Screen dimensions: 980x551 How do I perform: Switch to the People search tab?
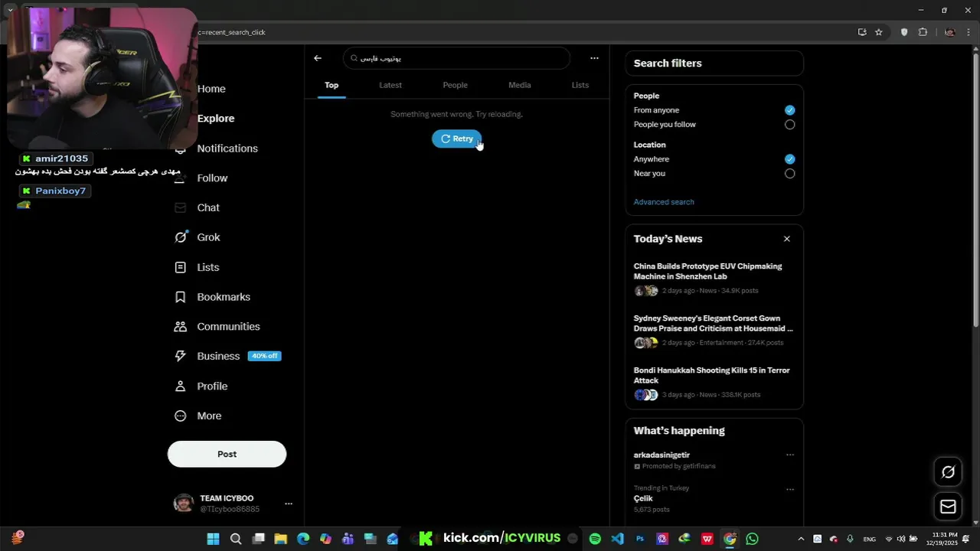455,85
